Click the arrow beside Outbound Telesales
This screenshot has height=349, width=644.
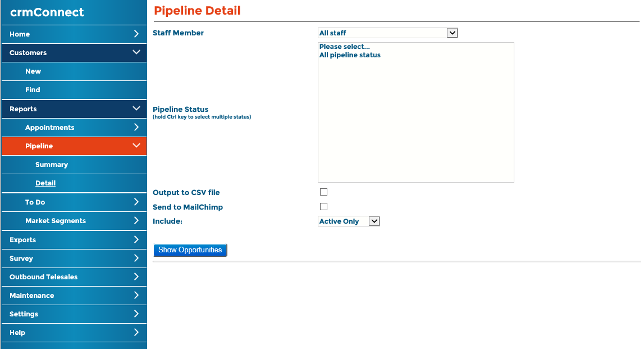136,277
